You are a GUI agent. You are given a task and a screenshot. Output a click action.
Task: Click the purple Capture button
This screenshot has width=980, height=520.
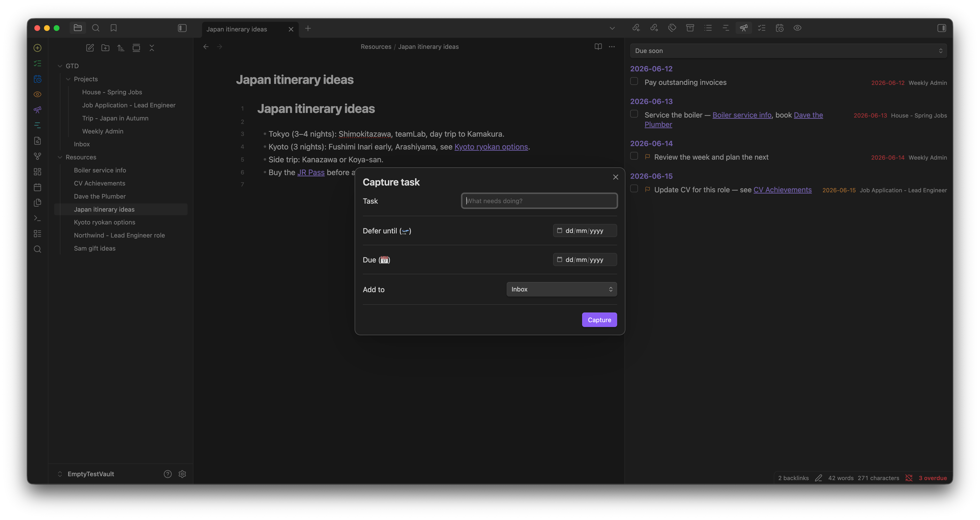[599, 320]
